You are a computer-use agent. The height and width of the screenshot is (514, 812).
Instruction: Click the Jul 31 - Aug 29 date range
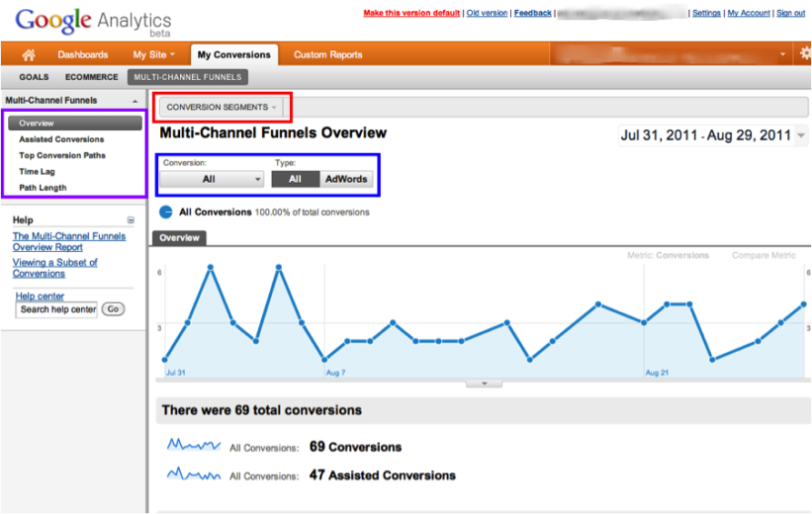(x=706, y=135)
